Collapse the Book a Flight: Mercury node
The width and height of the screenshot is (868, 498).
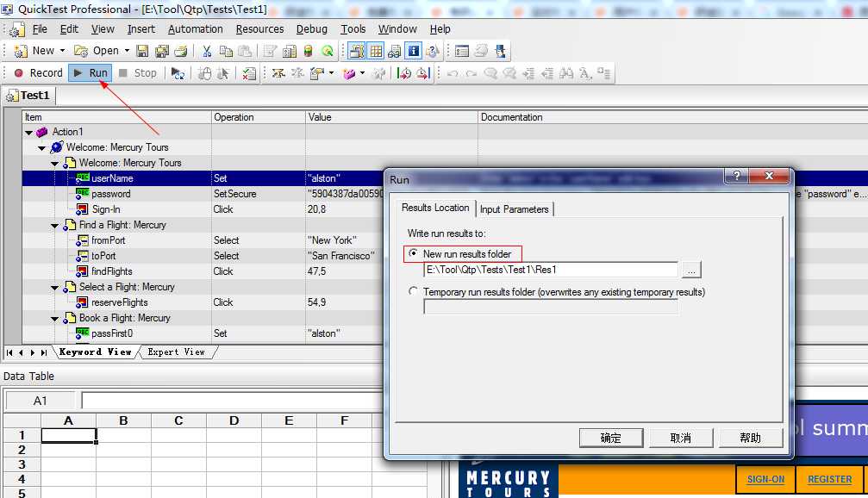(x=55, y=318)
